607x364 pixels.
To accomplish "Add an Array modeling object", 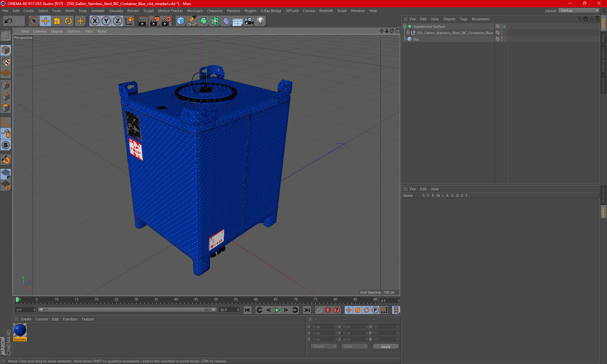I will point(215,21).
